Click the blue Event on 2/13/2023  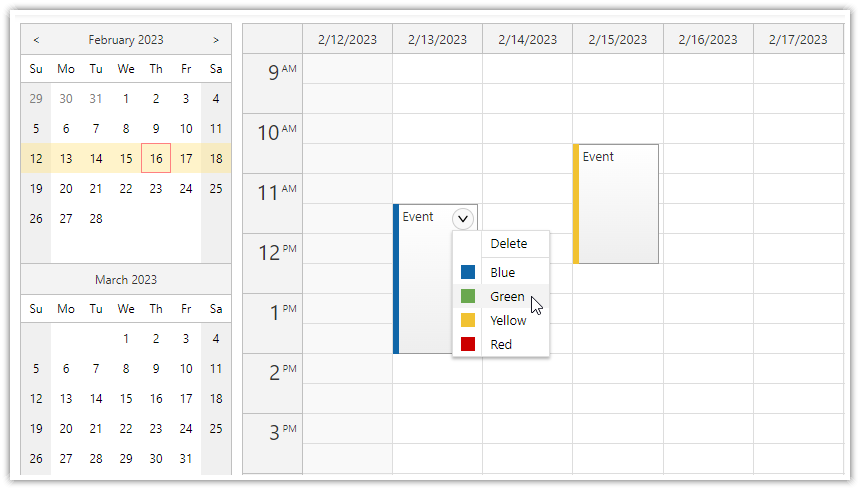[x=423, y=279]
